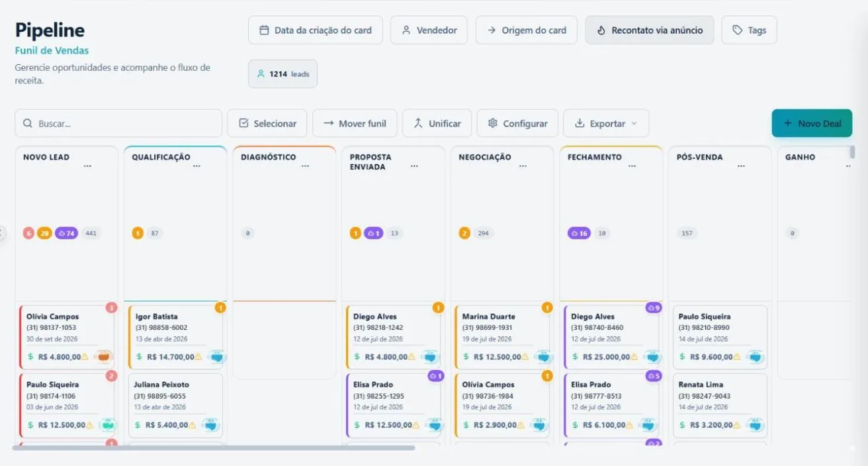Click purple bot 16 counter in Fechamento column
This screenshot has width=868, height=466.
(579, 233)
